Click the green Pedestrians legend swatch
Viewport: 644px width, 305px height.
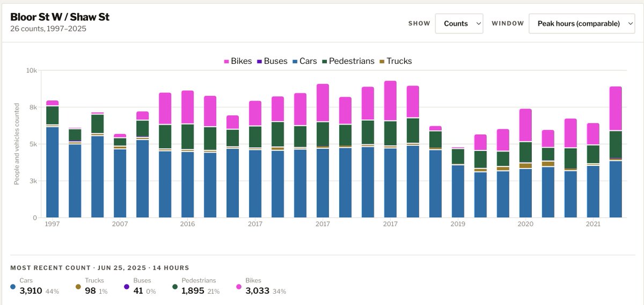(x=324, y=62)
